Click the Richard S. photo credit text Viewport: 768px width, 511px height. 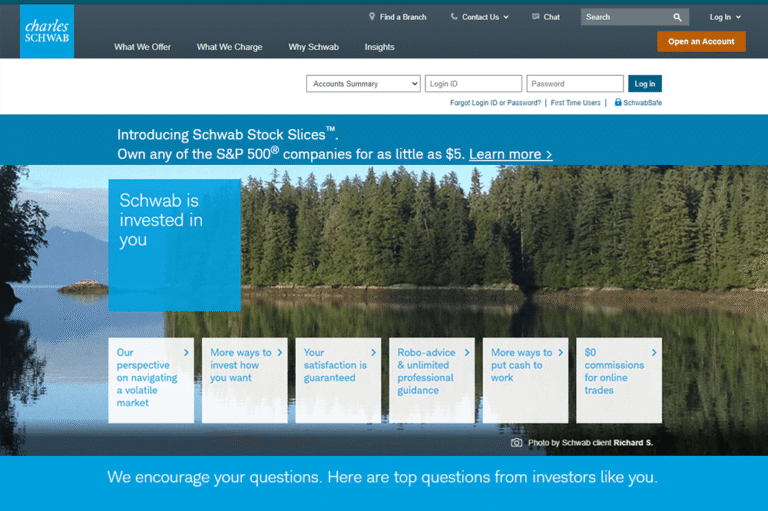pos(633,443)
